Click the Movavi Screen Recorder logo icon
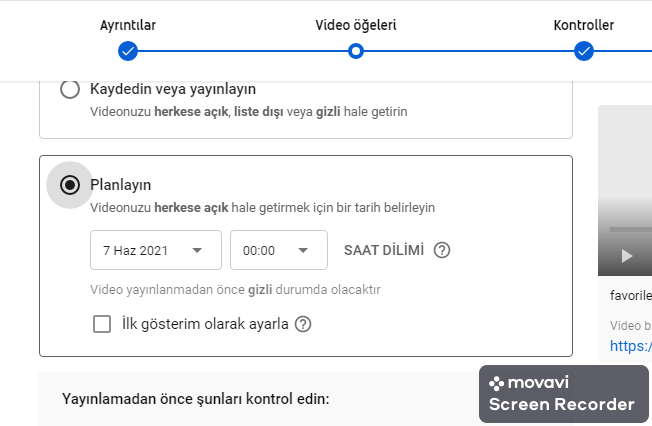 [496, 383]
